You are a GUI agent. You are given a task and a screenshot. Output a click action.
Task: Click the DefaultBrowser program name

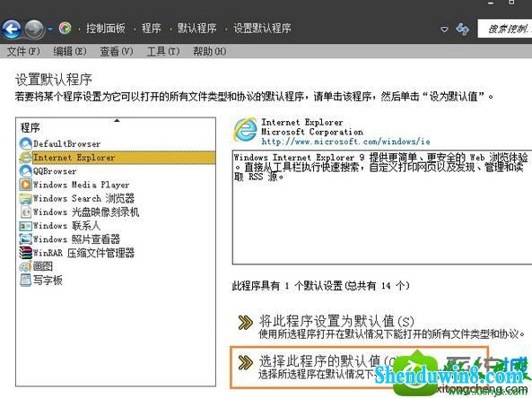pyautogui.click(x=67, y=143)
